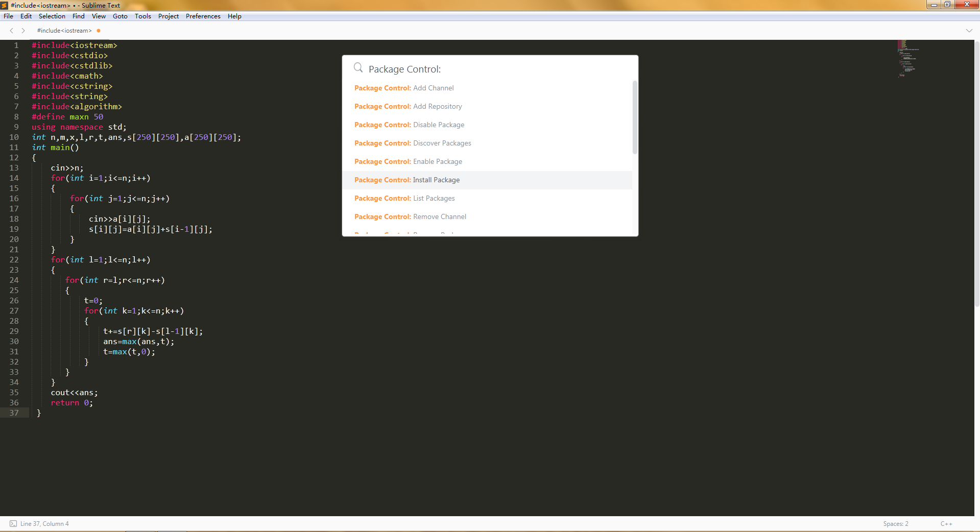This screenshot has width=980, height=532.
Task: Open the Goto menu
Action: 120,16
